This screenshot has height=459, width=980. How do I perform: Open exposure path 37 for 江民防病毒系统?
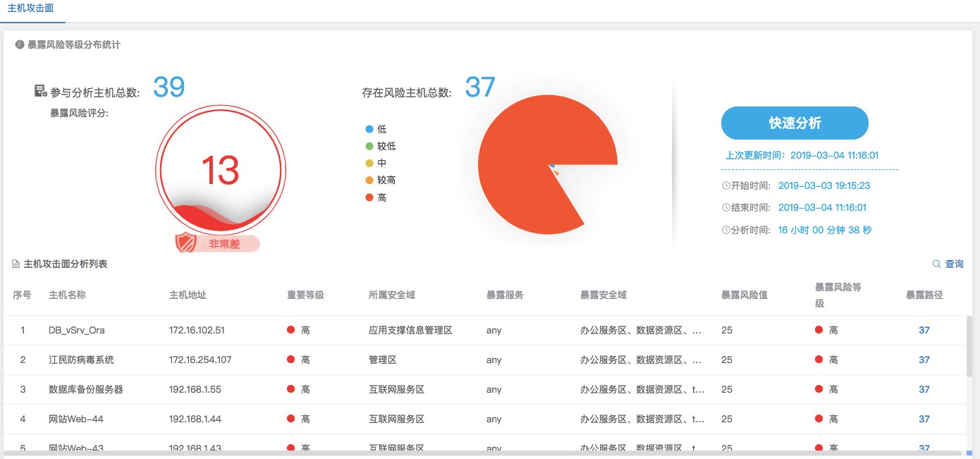pyautogui.click(x=924, y=360)
